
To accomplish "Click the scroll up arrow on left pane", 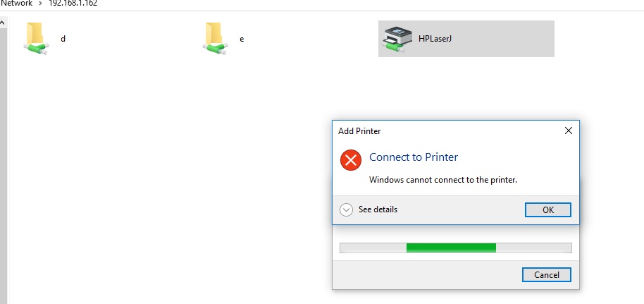I will [x=3, y=23].
